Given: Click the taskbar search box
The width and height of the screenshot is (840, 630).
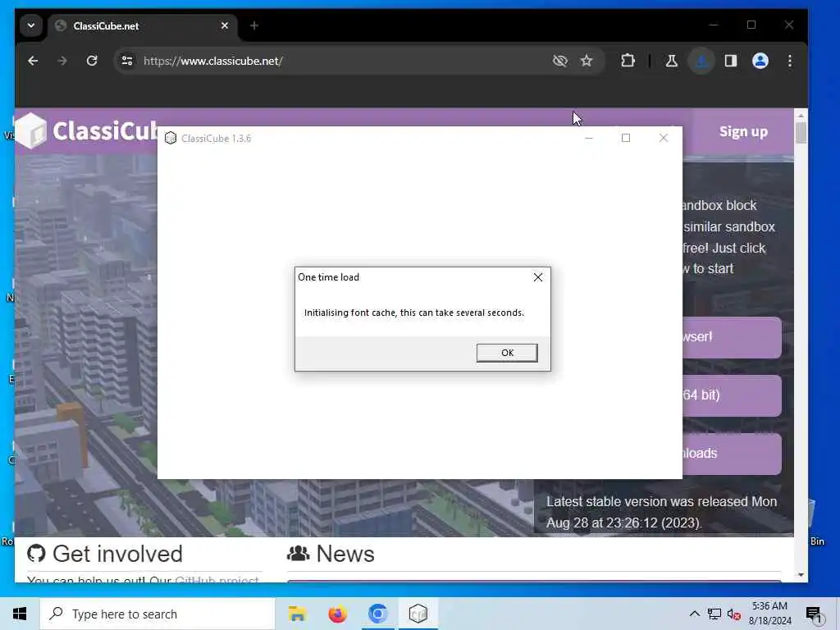Looking at the screenshot, I should (157, 614).
